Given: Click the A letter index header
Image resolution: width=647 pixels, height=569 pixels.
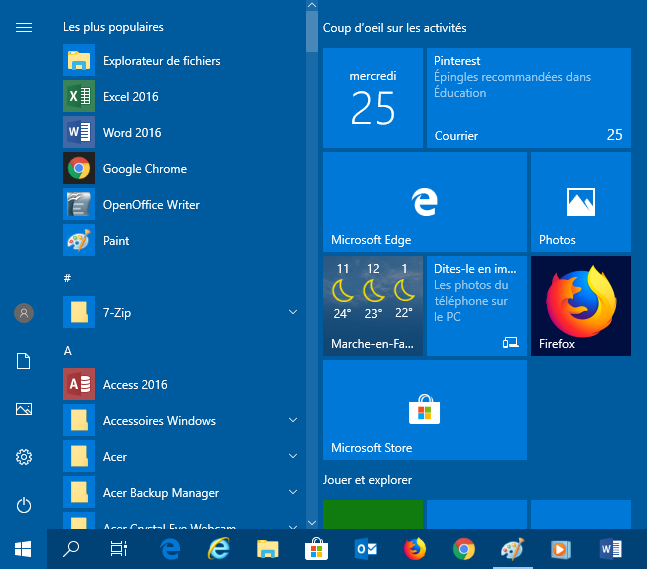Looking at the screenshot, I should 68,351.
